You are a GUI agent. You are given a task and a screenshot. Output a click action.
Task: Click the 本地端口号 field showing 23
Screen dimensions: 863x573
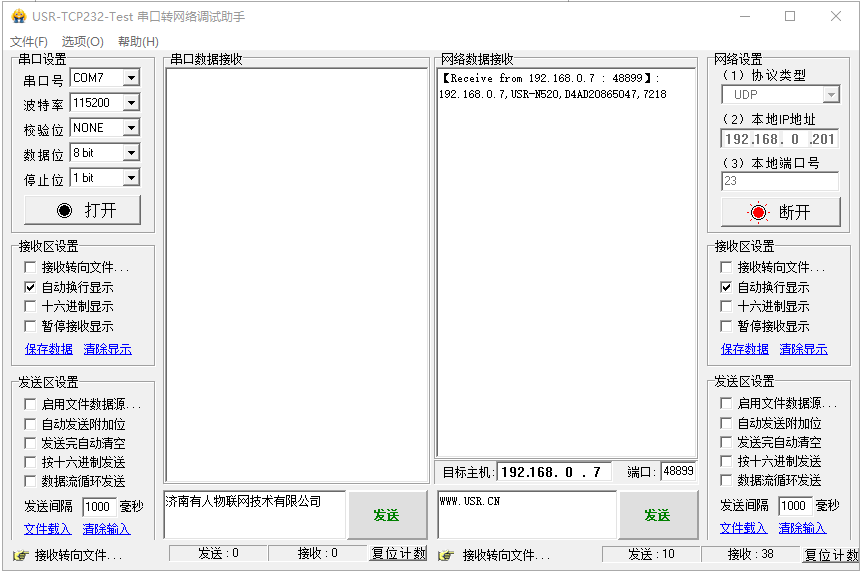[779, 181]
